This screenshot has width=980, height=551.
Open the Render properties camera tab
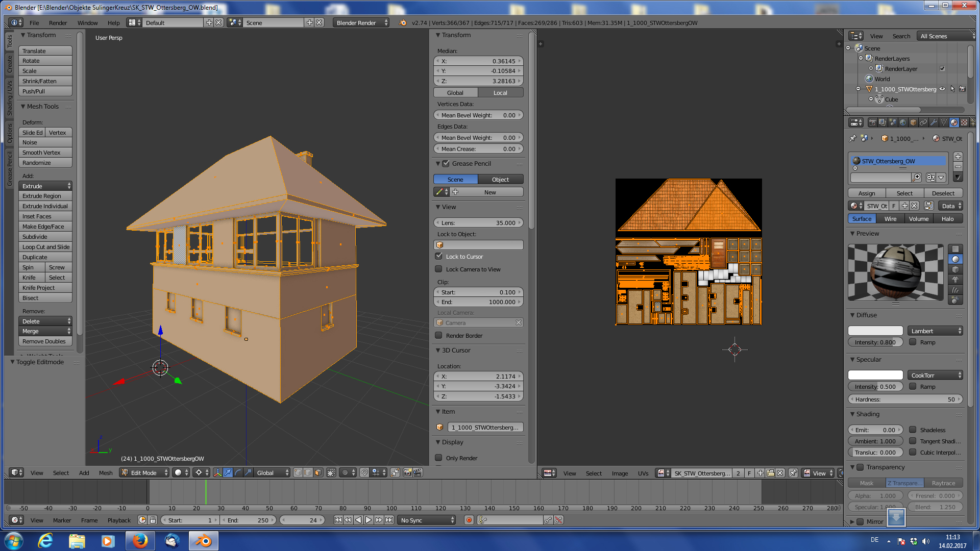coord(873,122)
